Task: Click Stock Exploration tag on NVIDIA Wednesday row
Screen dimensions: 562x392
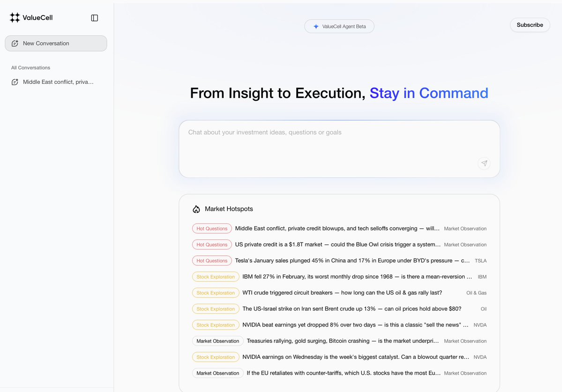Action: pos(216,358)
